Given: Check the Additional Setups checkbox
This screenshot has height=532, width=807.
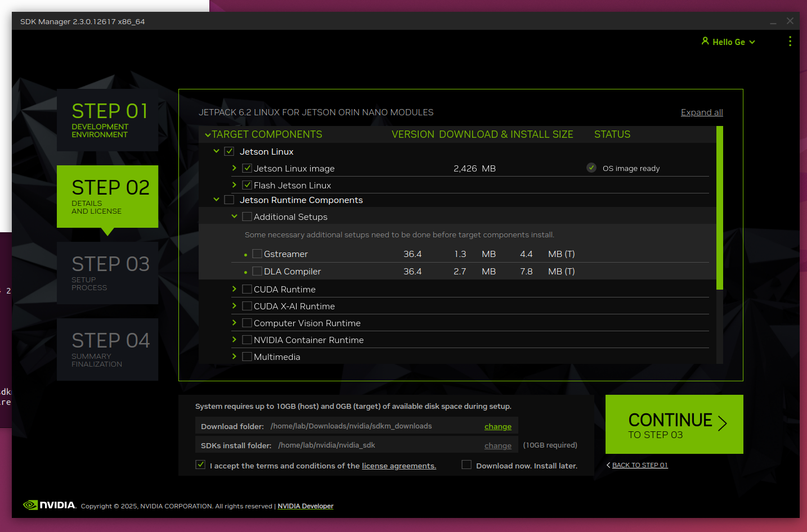Looking at the screenshot, I should (246, 217).
